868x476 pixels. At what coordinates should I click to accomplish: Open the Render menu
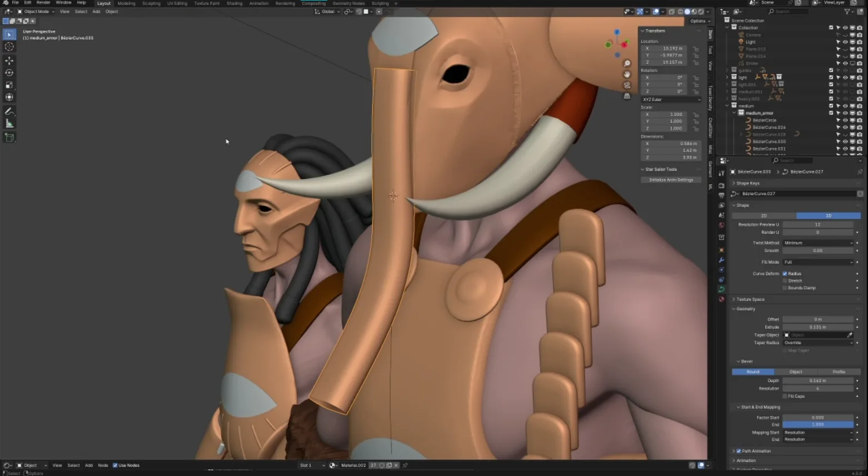43,3
